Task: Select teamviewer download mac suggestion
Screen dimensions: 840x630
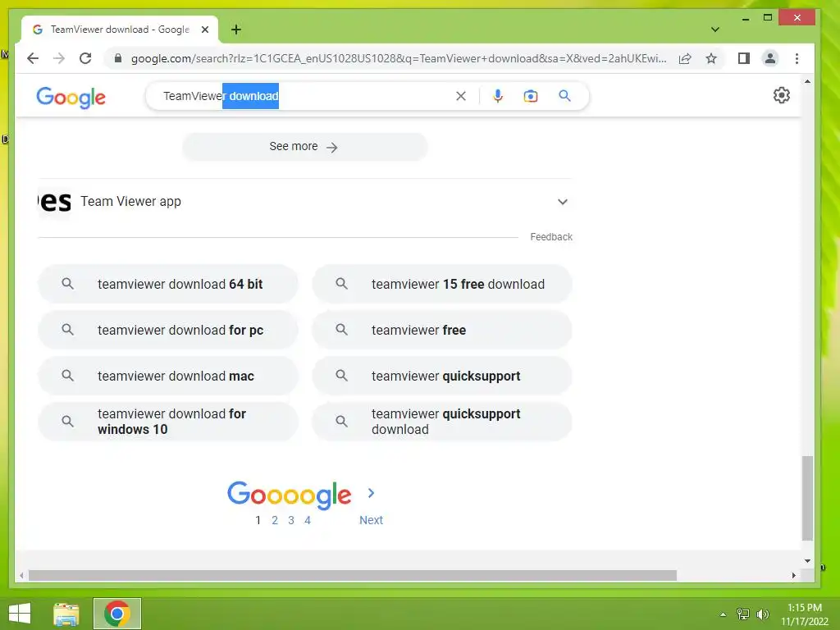Action: point(167,376)
